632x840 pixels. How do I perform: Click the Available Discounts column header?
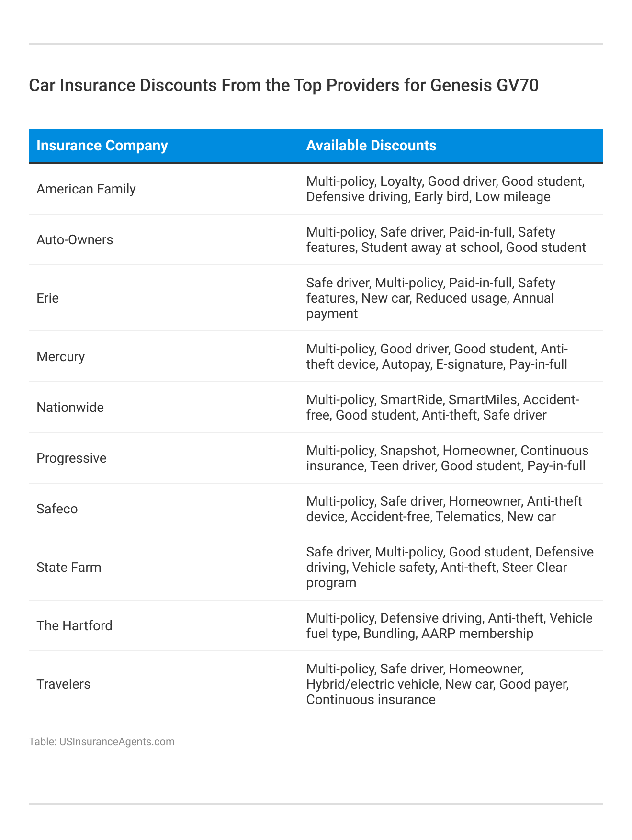(371, 146)
